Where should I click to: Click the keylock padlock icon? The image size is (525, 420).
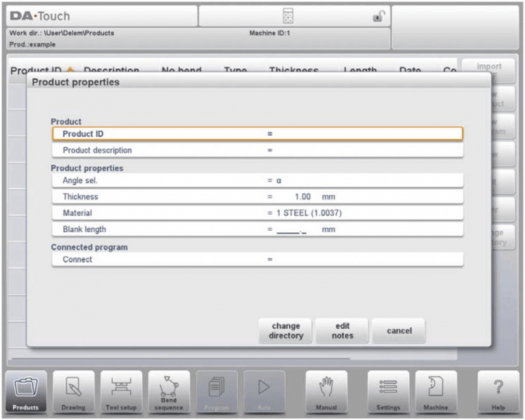coord(379,16)
